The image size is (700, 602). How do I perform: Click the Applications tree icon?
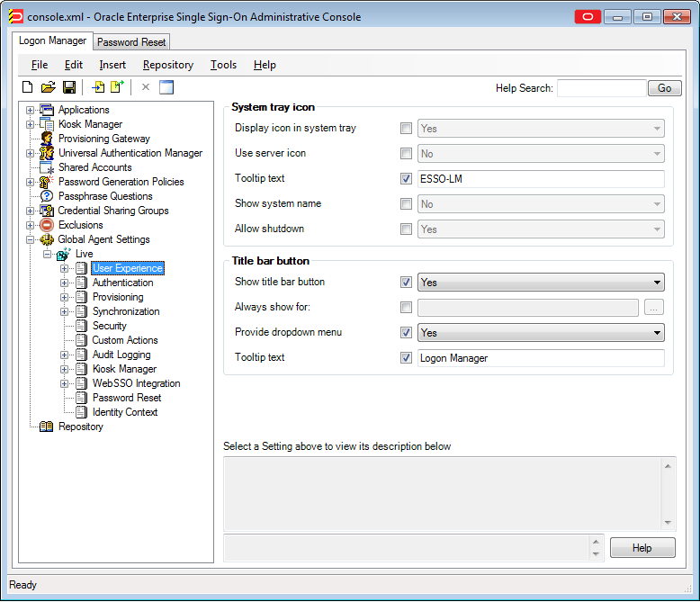pos(47,110)
